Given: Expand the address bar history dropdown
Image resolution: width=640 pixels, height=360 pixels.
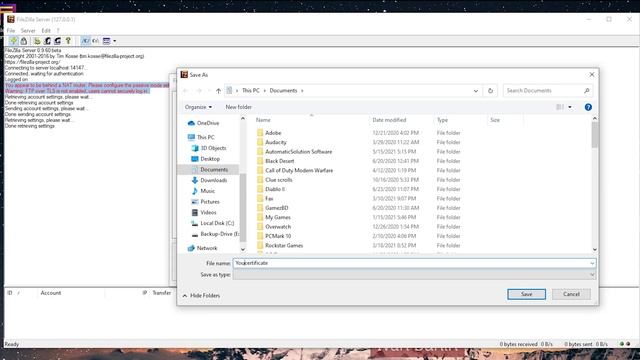Looking at the screenshot, I should [x=476, y=91].
